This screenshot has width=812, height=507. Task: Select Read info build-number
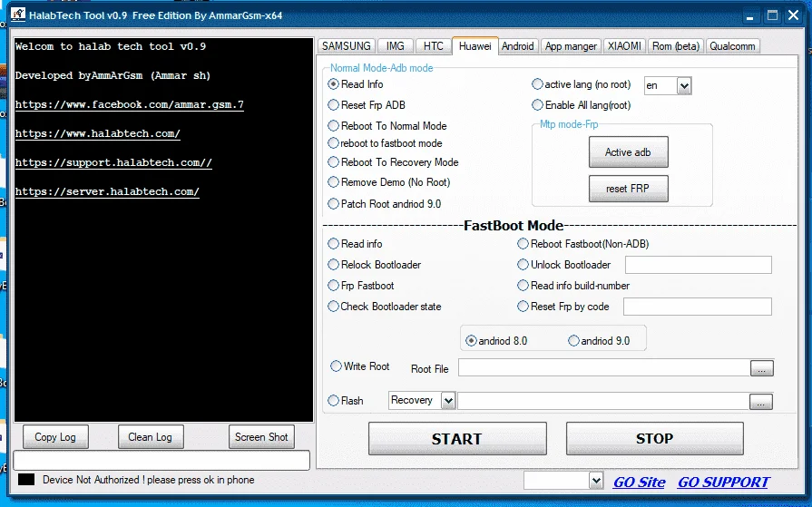click(x=573, y=286)
